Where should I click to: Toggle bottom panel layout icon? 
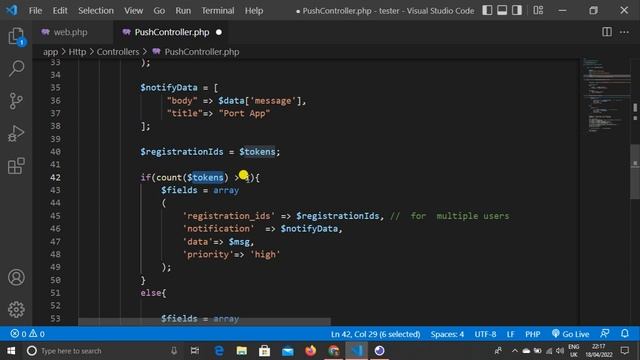tap(502, 10)
